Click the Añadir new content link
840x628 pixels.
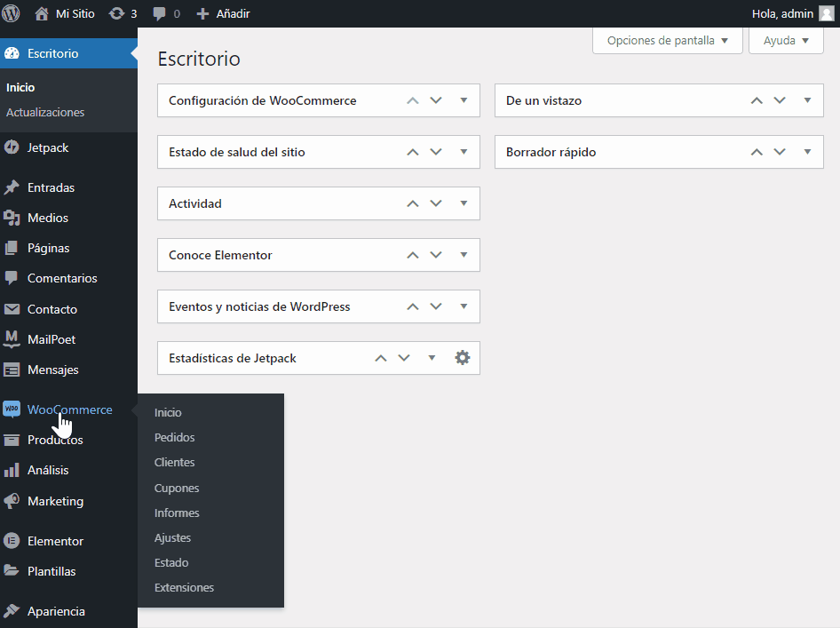point(233,14)
